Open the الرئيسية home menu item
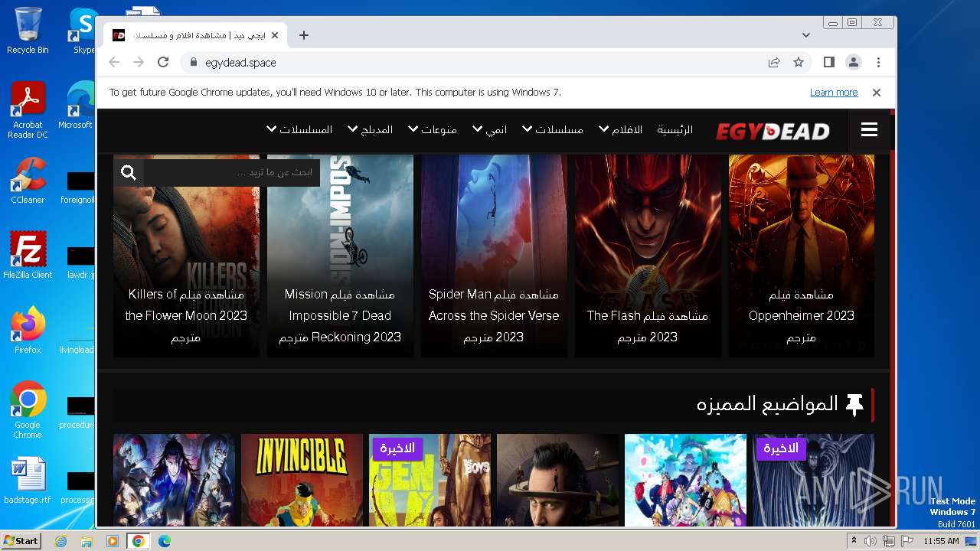Image resolution: width=980 pixels, height=551 pixels. click(675, 130)
